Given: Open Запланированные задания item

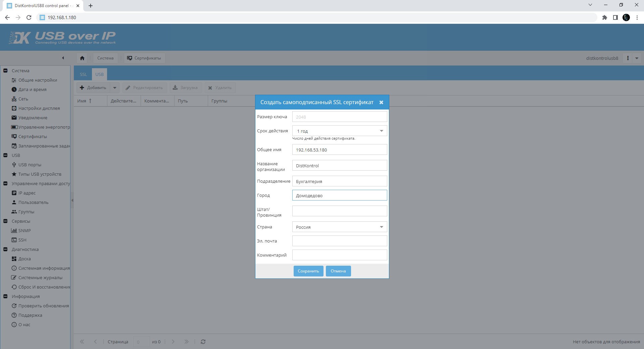Looking at the screenshot, I should click(41, 146).
